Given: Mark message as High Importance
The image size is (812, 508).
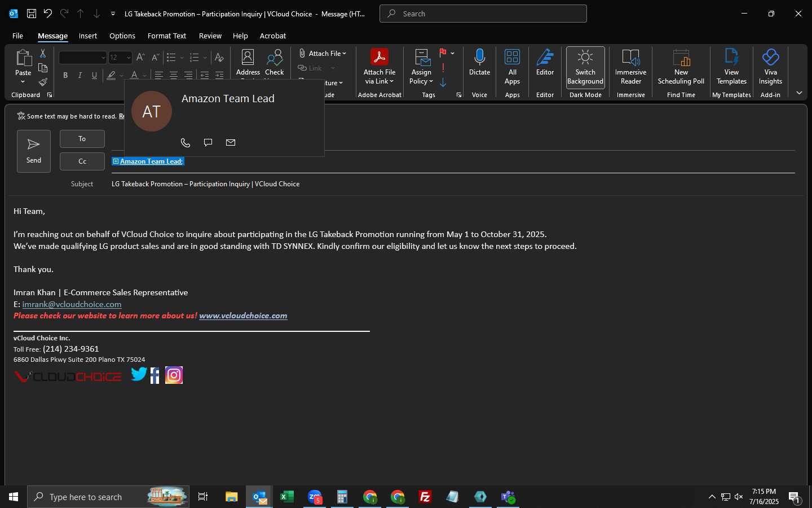Looking at the screenshot, I should [x=443, y=68].
